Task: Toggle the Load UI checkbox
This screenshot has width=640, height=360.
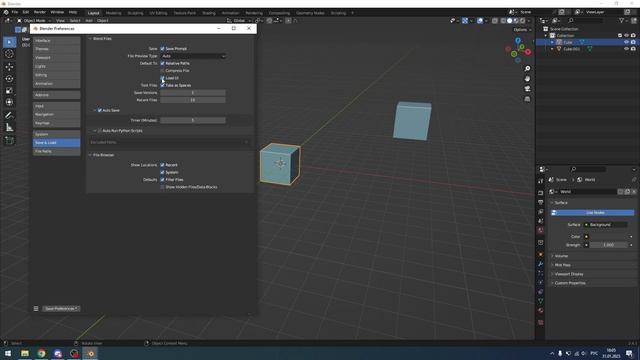Action: 162,78
